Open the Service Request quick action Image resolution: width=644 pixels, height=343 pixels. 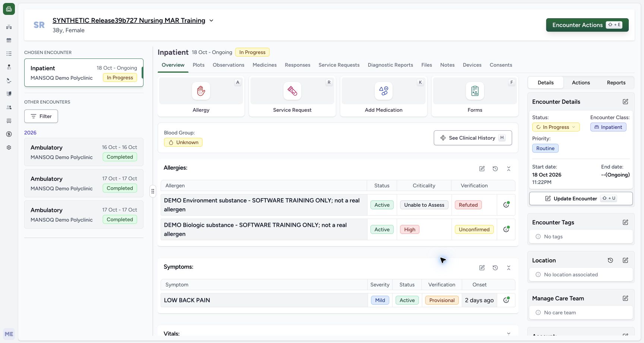(292, 96)
